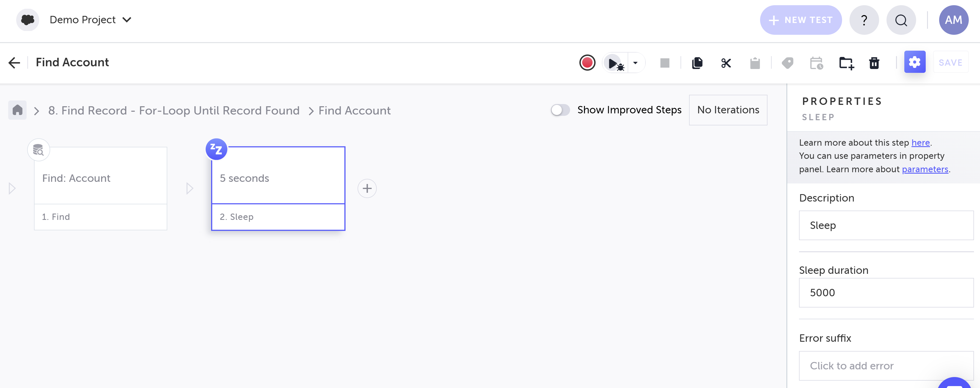Open the No Iterations selector

[x=728, y=110]
